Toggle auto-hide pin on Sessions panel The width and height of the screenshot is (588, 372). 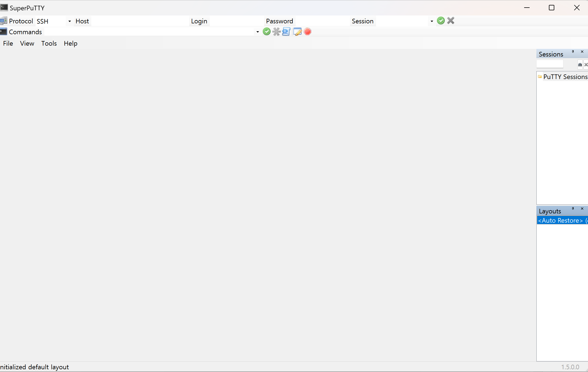pos(573,52)
